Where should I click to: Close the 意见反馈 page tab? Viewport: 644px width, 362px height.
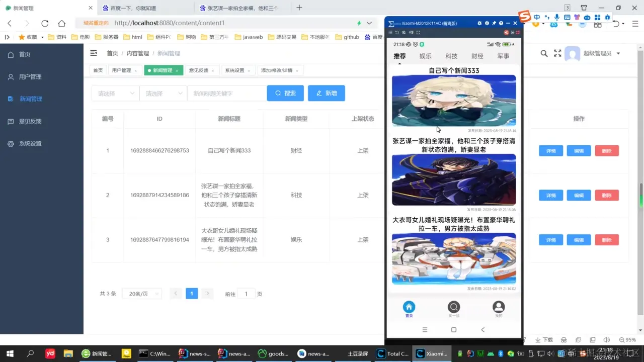pyautogui.click(x=213, y=71)
